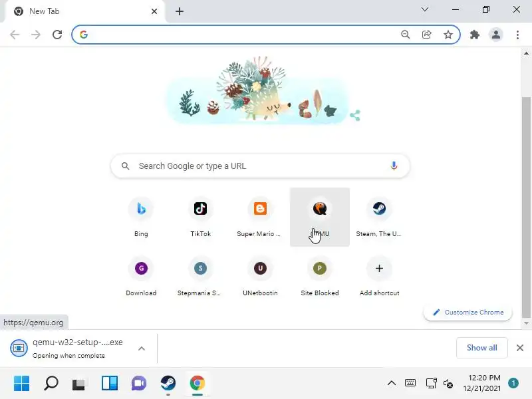Screen dimensions: 532x399
Task: Open the UNetbootin shortcut tile
Action: tap(260, 277)
